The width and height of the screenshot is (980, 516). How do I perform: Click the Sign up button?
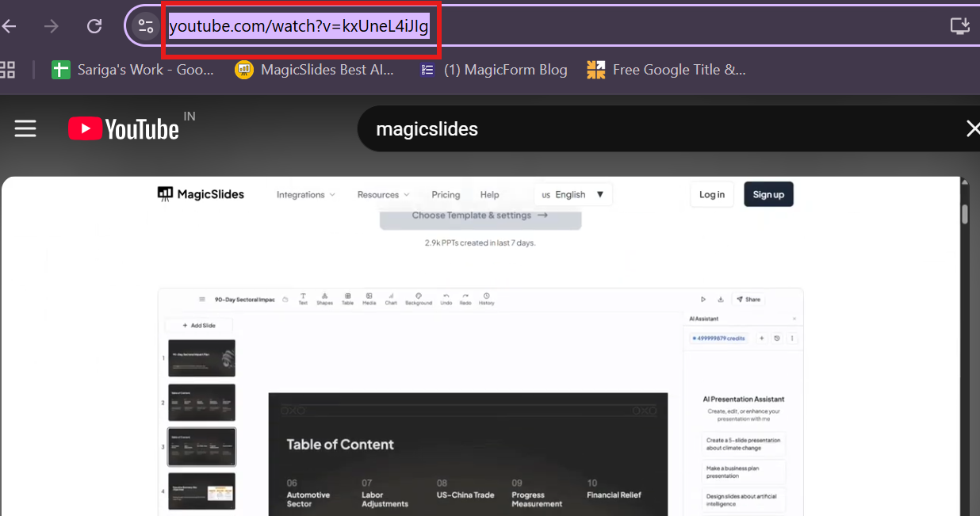[x=768, y=194]
